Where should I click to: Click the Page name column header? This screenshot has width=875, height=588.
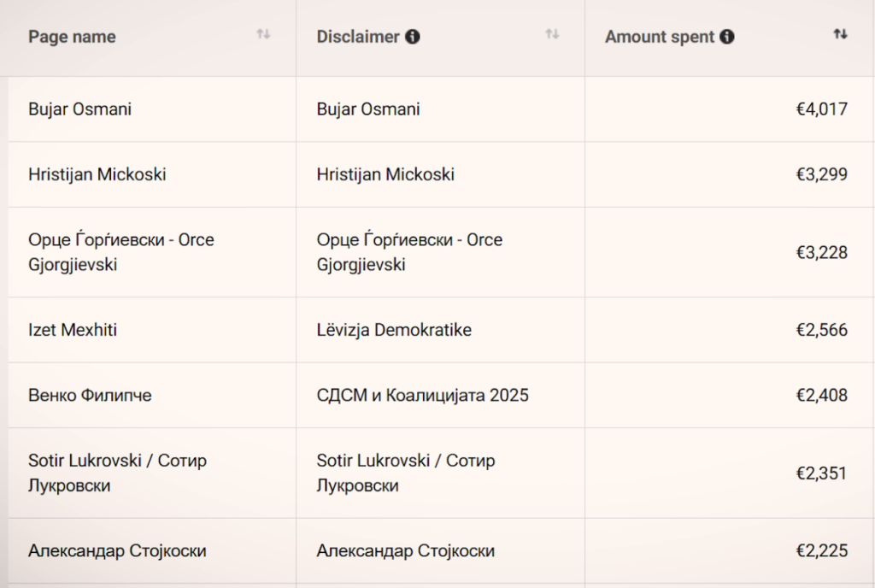pyautogui.click(x=72, y=37)
